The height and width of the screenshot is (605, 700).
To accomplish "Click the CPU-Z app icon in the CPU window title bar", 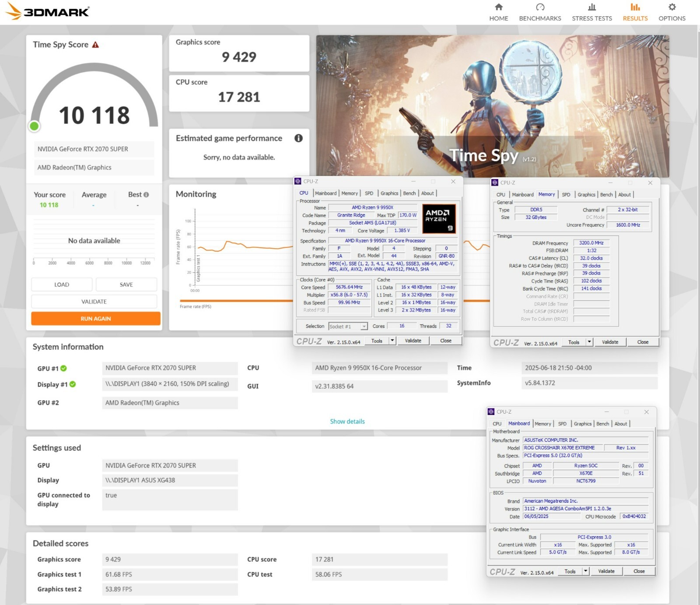I will [298, 181].
